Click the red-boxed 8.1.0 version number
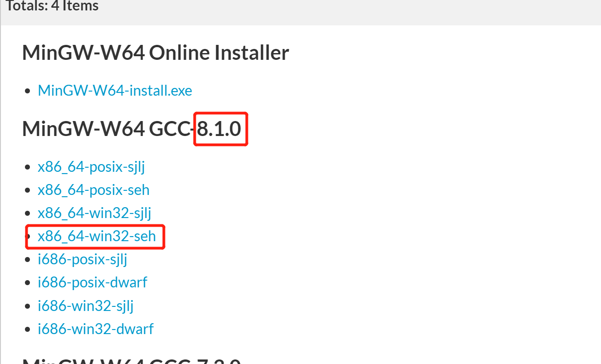 click(x=219, y=129)
